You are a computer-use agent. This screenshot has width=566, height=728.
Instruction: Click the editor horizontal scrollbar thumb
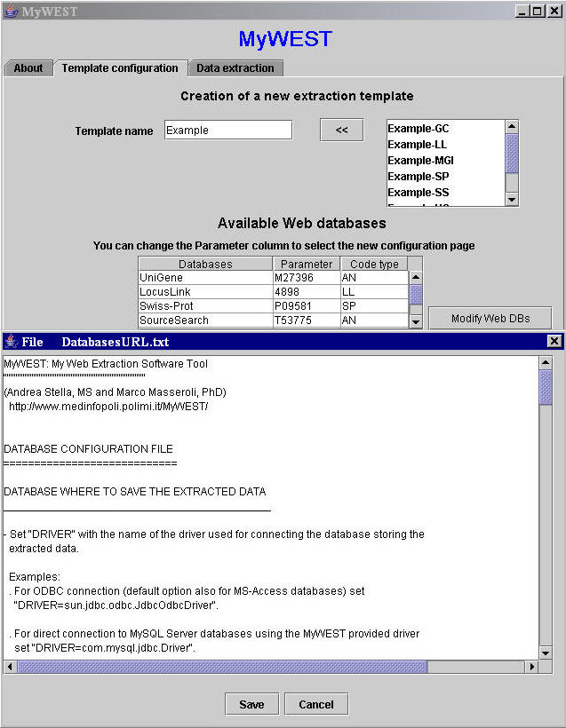pyautogui.click(x=222, y=667)
